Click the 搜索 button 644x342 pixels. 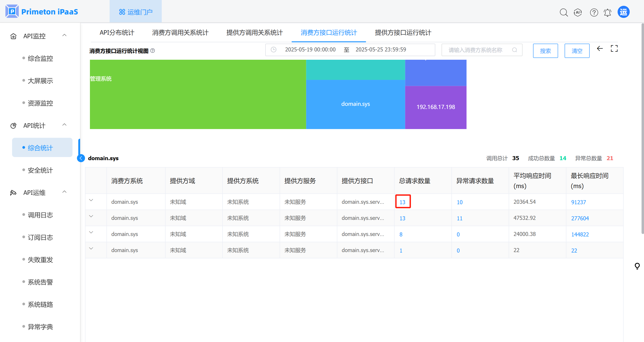click(x=545, y=51)
